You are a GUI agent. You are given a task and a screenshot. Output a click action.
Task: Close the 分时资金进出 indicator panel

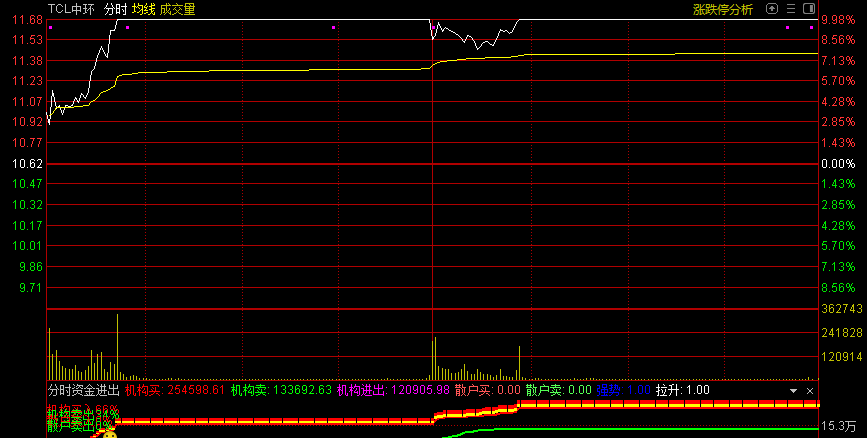pos(810,390)
